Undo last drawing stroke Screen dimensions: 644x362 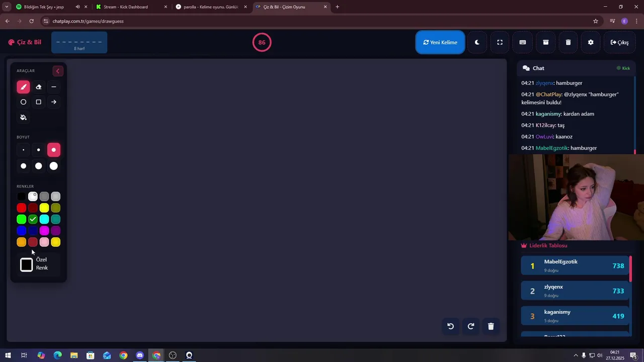450,326
